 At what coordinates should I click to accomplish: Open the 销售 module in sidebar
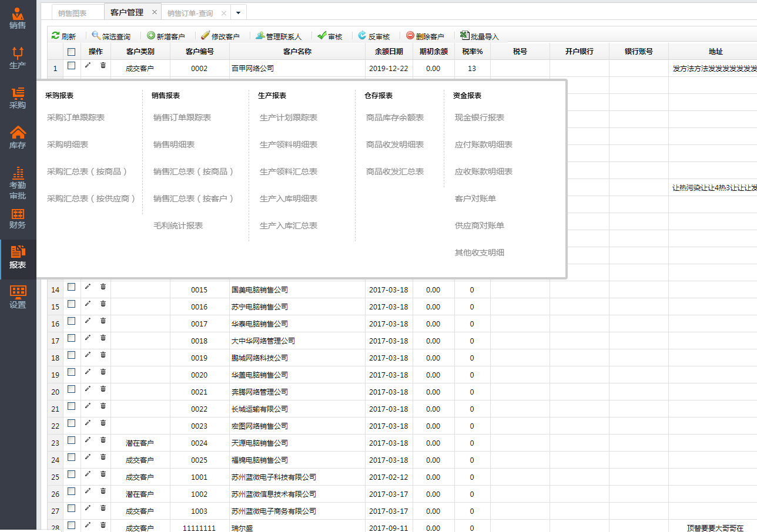[x=18, y=18]
